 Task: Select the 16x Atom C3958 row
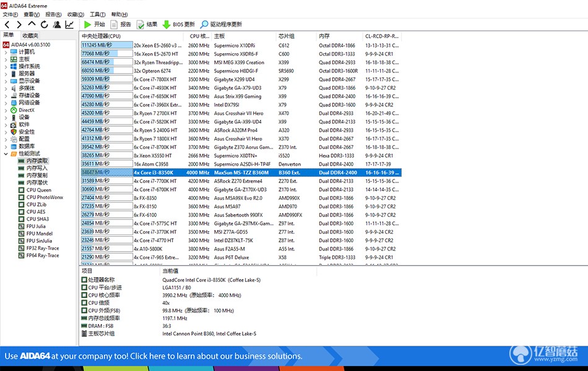pyautogui.click(x=240, y=164)
